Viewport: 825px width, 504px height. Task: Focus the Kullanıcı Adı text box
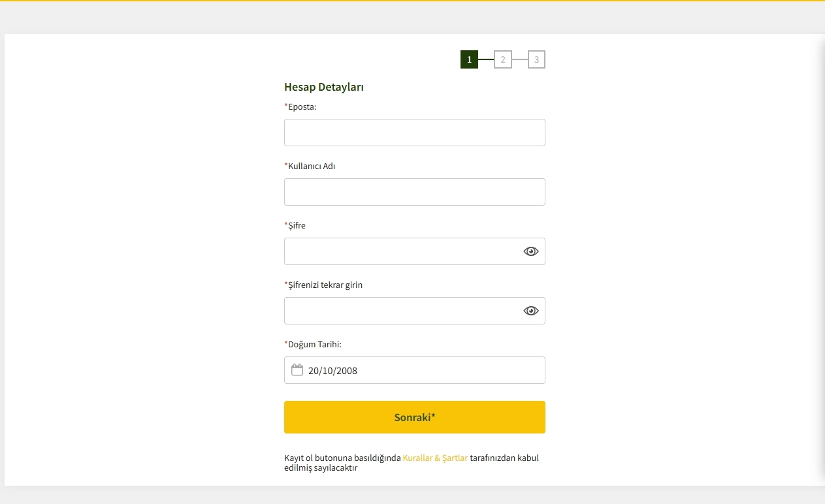[415, 192]
